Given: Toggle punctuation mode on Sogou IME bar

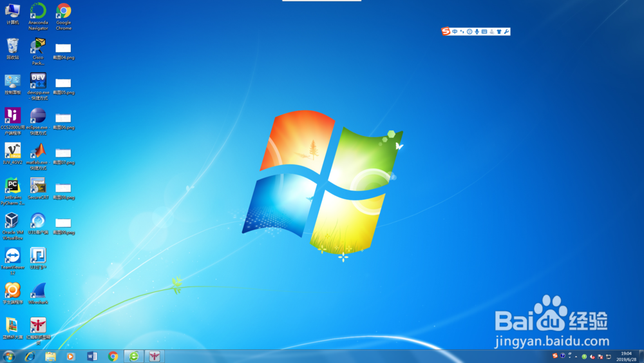Looking at the screenshot, I should click(x=462, y=32).
